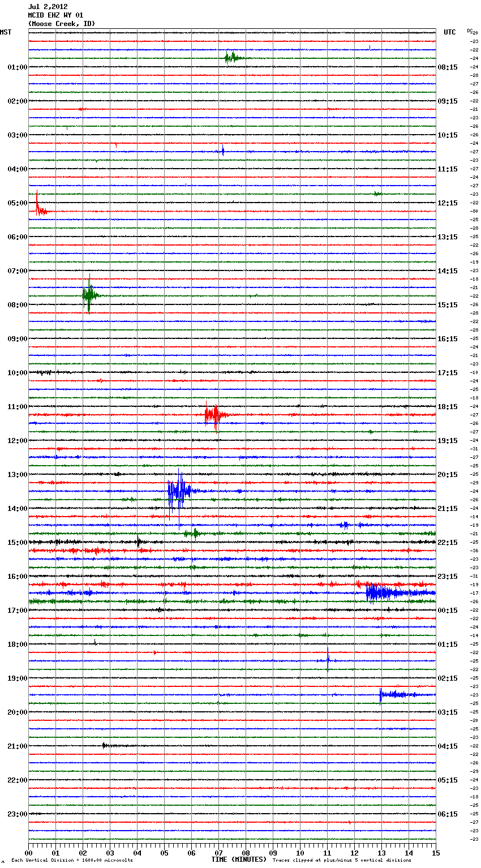This screenshot has width=481, height=868.
Task: Click 'Each Vertical Division' scale note
Action: pyautogui.click(x=72, y=861)
